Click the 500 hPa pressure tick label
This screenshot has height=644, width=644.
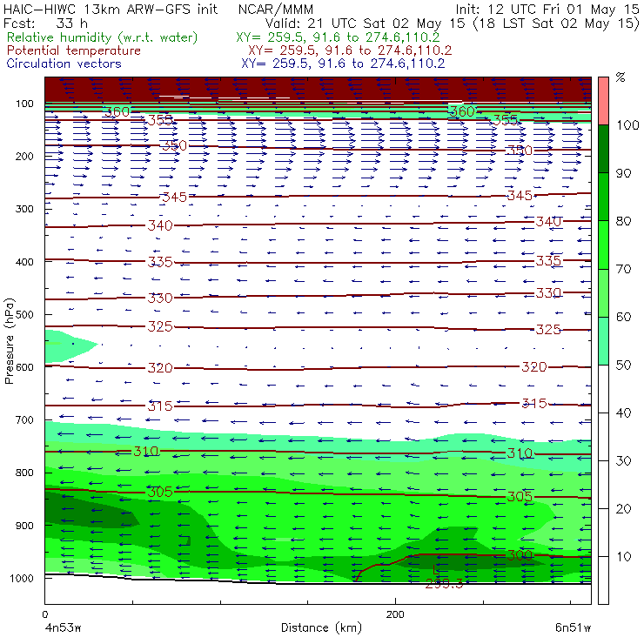click(x=24, y=315)
